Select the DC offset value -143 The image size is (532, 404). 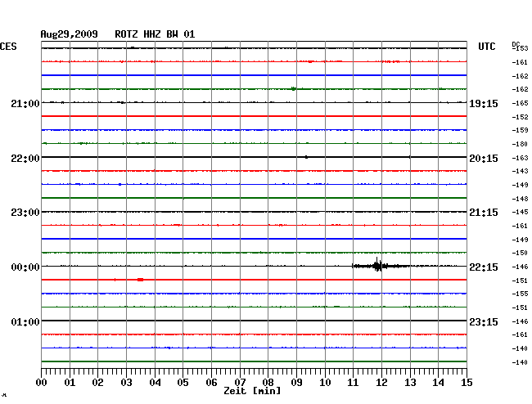coord(520,171)
